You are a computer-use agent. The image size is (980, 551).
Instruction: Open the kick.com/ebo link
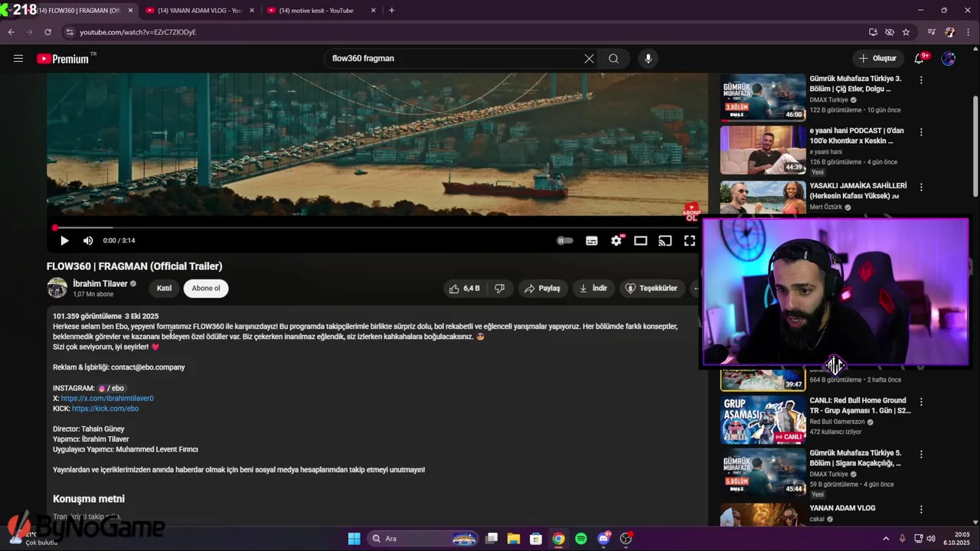pyautogui.click(x=105, y=409)
